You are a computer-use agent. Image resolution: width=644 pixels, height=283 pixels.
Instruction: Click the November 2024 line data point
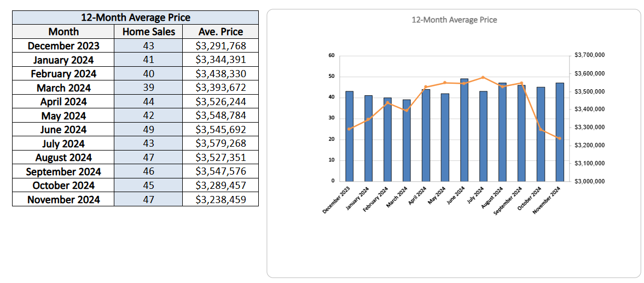click(560, 138)
